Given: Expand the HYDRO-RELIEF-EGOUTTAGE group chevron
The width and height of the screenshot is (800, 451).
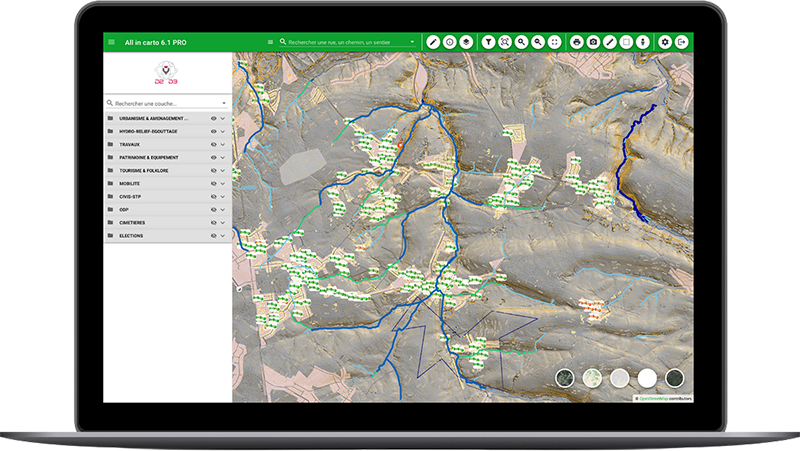Looking at the screenshot, I should coord(224,131).
